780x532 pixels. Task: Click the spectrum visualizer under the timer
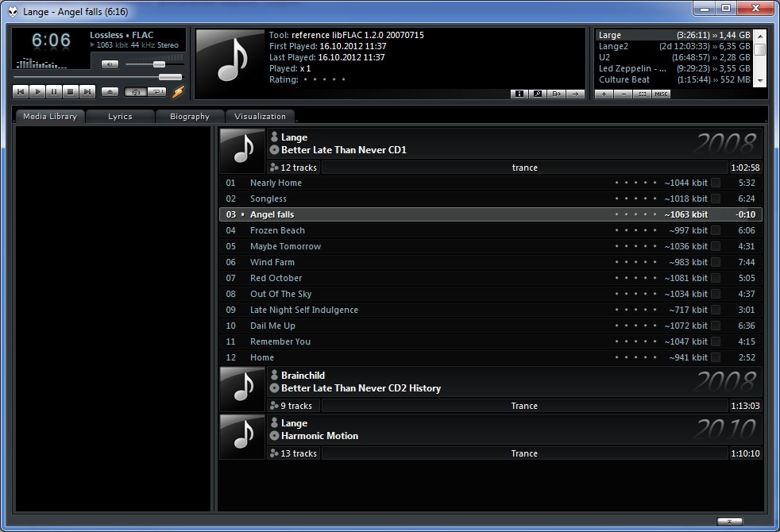tap(42, 64)
